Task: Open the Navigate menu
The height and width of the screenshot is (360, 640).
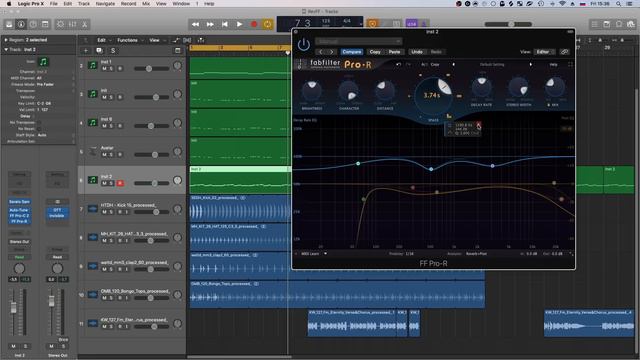Action: pyautogui.click(x=105, y=4)
